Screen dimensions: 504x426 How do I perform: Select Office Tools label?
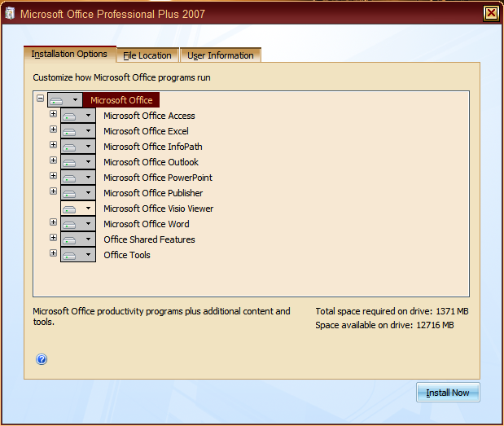tap(127, 255)
